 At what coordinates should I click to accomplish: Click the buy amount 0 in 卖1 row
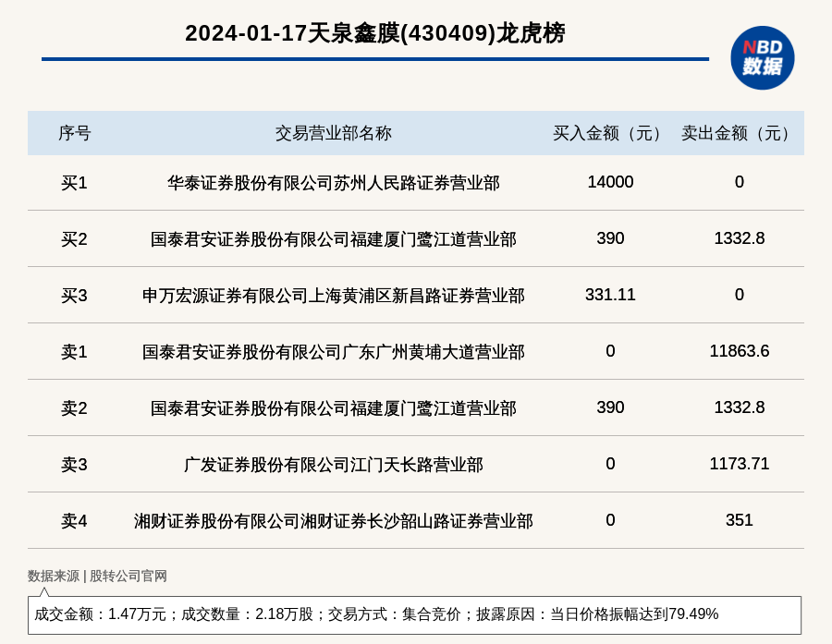610,351
